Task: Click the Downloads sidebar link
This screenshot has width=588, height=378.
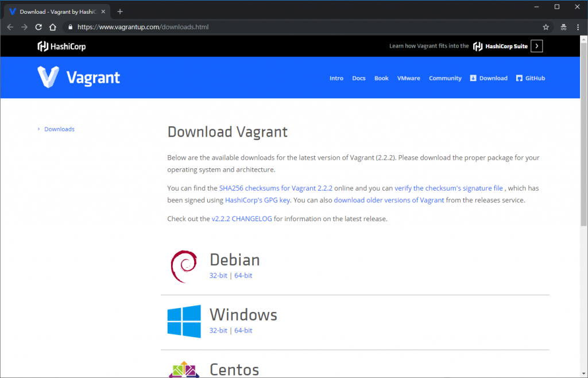Action: (x=59, y=129)
